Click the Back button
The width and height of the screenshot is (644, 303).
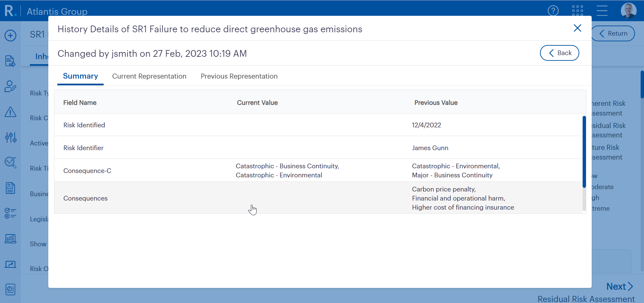559,53
